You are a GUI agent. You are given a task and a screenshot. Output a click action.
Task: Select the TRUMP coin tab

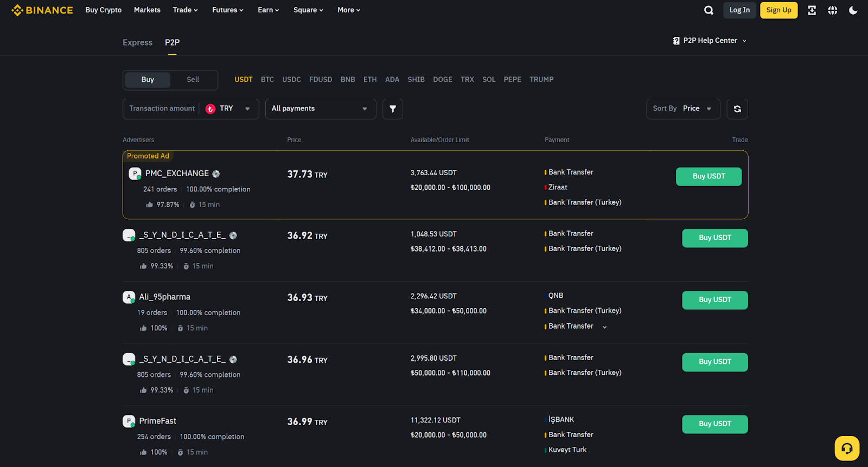[x=541, y=80]
